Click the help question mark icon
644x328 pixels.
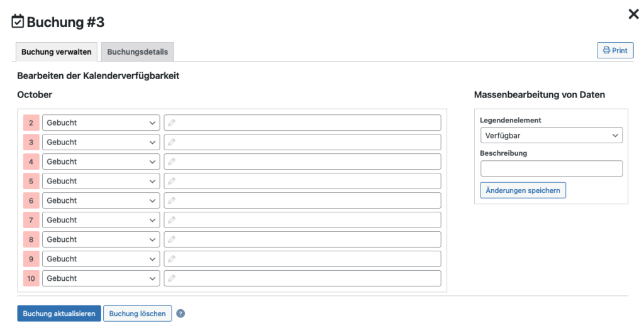(180, 314)
